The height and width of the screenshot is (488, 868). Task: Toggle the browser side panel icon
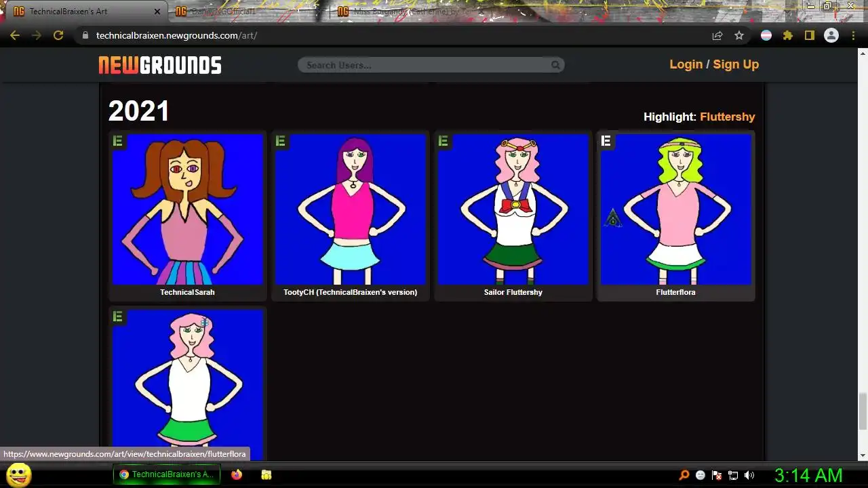809,35
